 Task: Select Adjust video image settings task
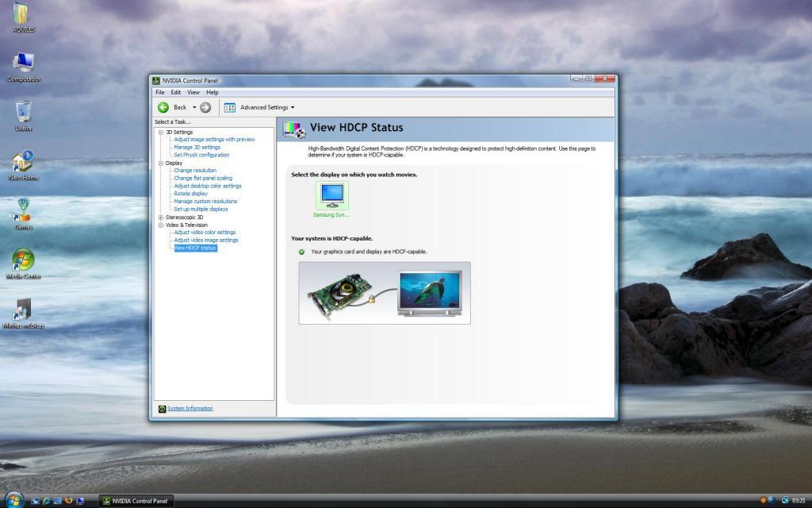206,241
